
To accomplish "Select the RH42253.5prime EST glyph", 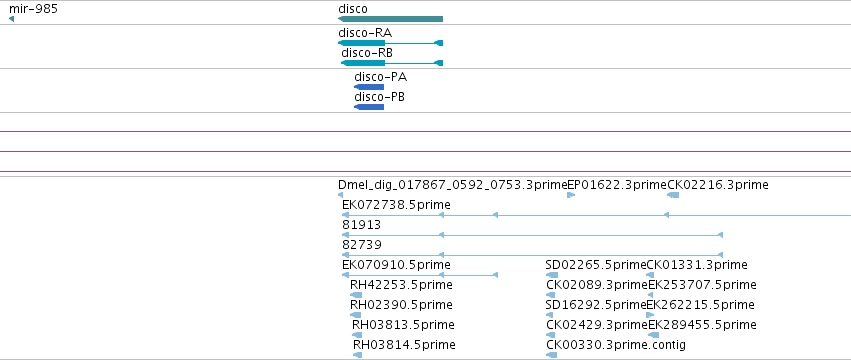I will tap(356, 295).
